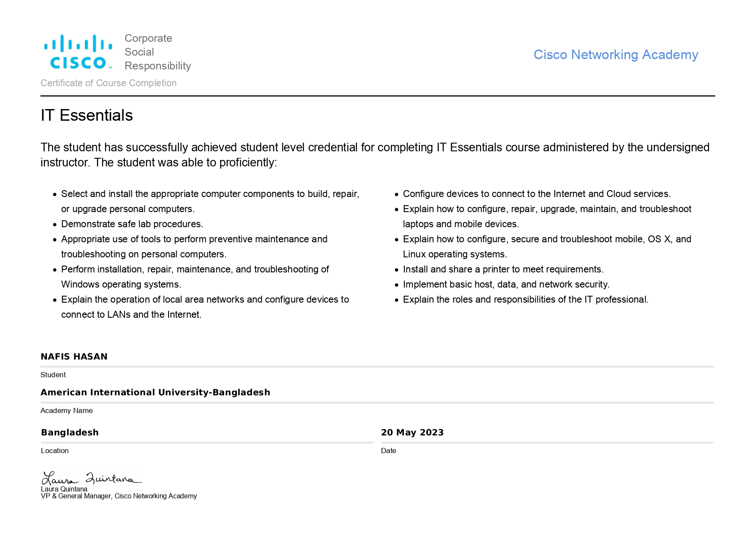The image size is (756, 535).
Task: Click the Cisco logo
Action: click(x=78, y=52)
